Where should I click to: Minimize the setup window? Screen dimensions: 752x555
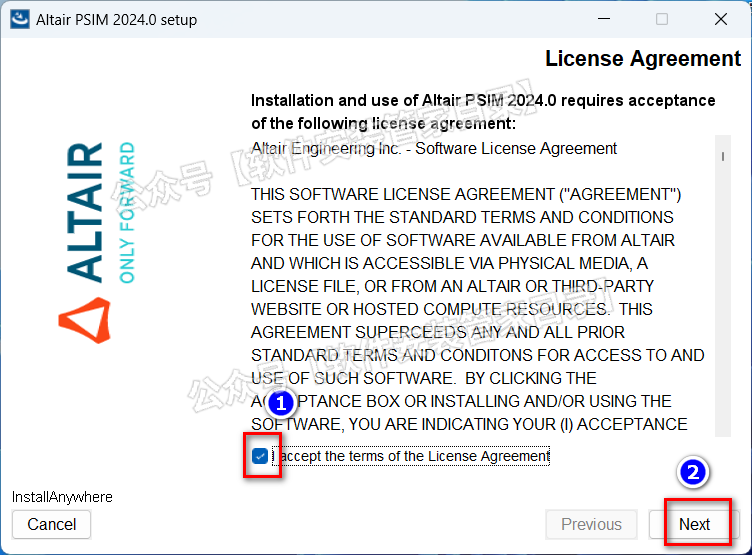(x=604, y=19)
